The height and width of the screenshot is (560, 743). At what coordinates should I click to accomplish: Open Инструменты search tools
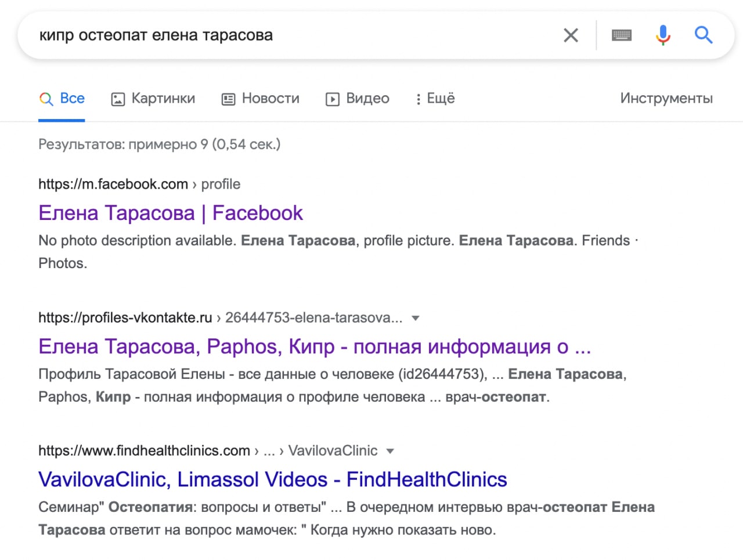point(666,99)
